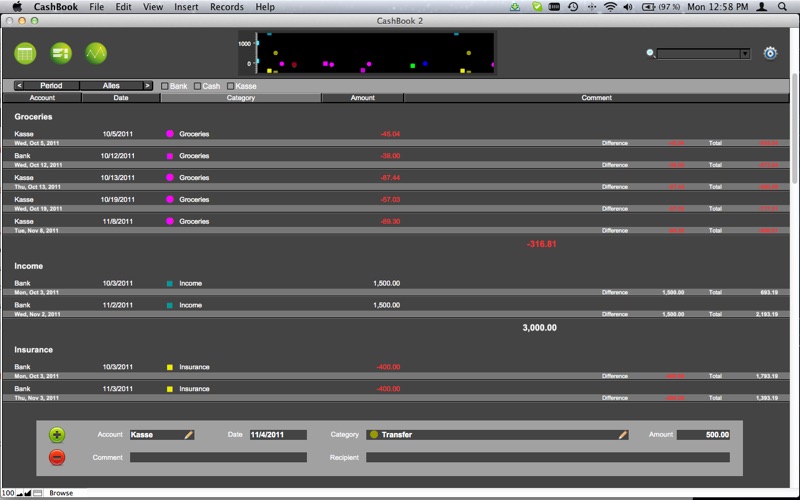Click yellow square on 11/3/2011 Insurance row
This screenshot has width=800, height=500.
click(170, 389)
